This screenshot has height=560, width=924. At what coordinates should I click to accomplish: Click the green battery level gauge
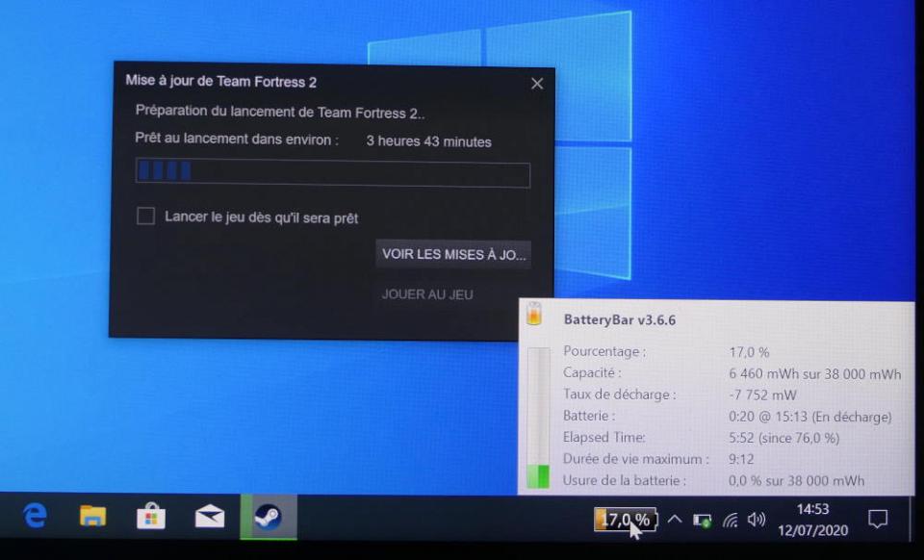[x=538, y=418]
